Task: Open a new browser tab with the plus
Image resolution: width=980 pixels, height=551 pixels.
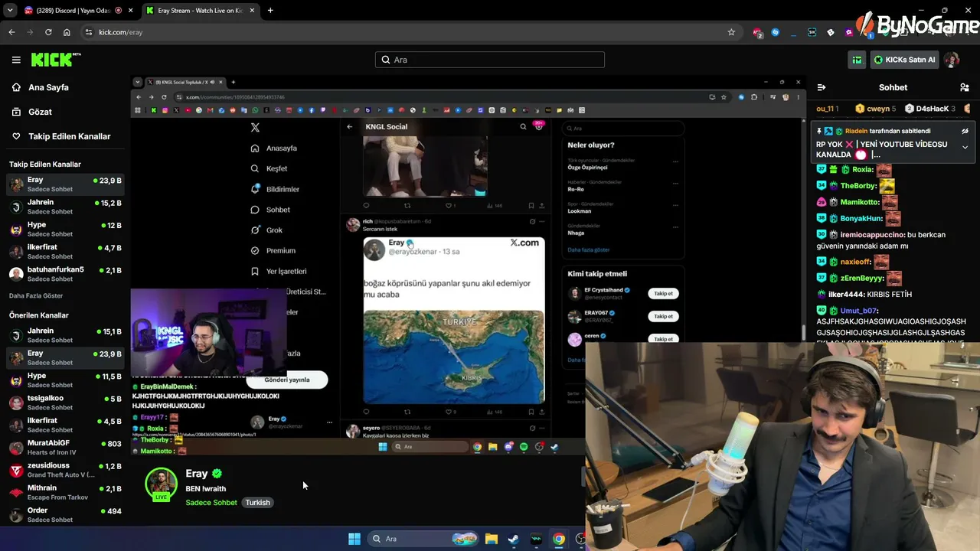Action: (270, 10)
